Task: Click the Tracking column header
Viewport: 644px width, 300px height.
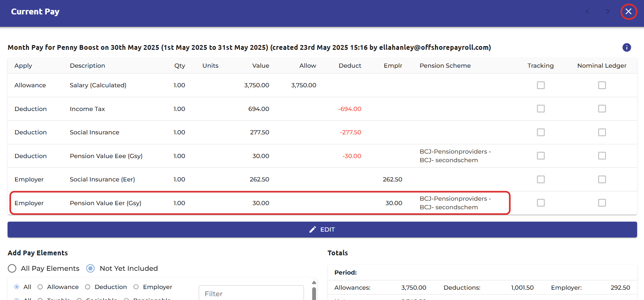Action: click(541, 66)
